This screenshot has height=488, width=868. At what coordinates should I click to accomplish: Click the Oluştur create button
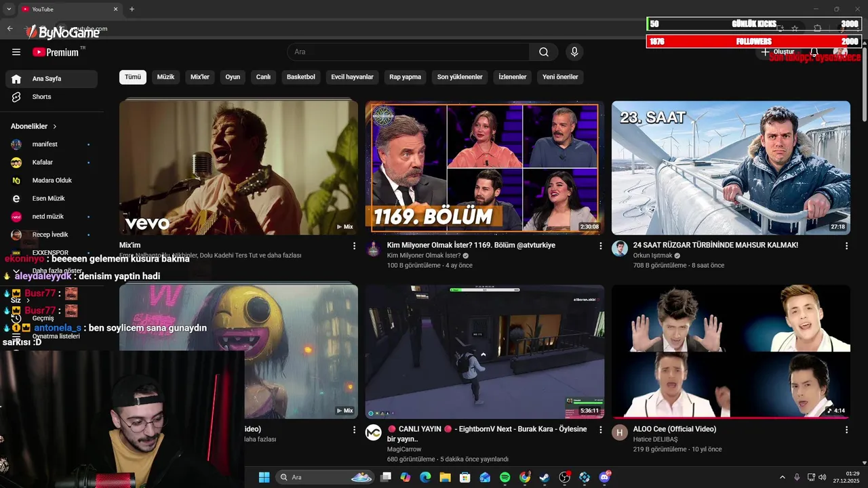778,52
